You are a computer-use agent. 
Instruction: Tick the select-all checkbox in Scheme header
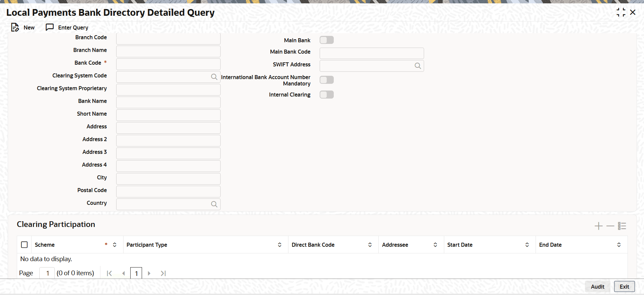coord(25,245)
